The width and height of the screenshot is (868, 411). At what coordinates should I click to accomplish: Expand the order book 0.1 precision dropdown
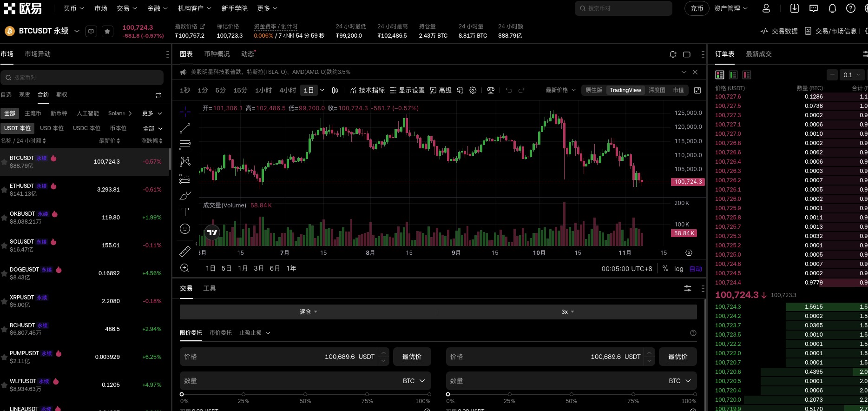tap(852, 75)
